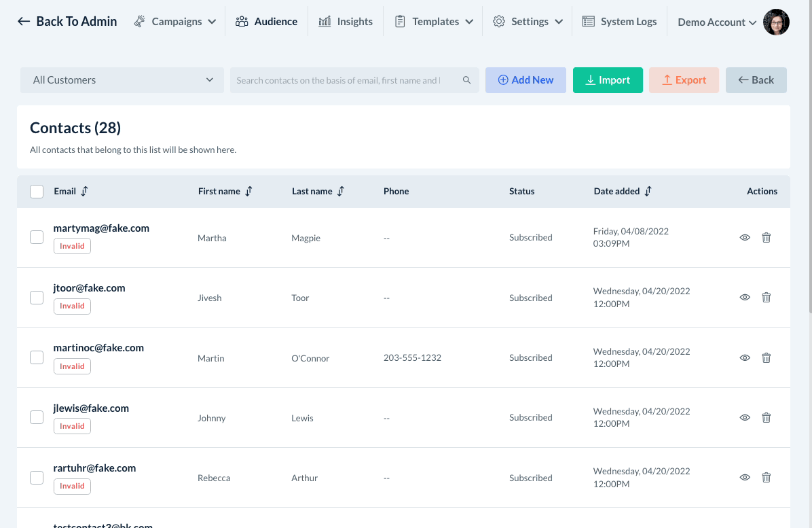This screenshot has height=528, width=812.
Task: Open contact jtoor@fake.com email link
Action: [89, 288]
